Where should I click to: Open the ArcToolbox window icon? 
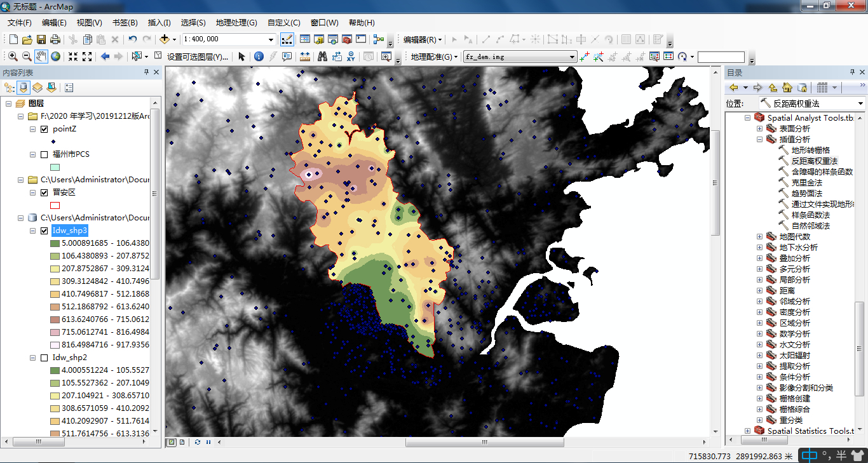[347, 39]
